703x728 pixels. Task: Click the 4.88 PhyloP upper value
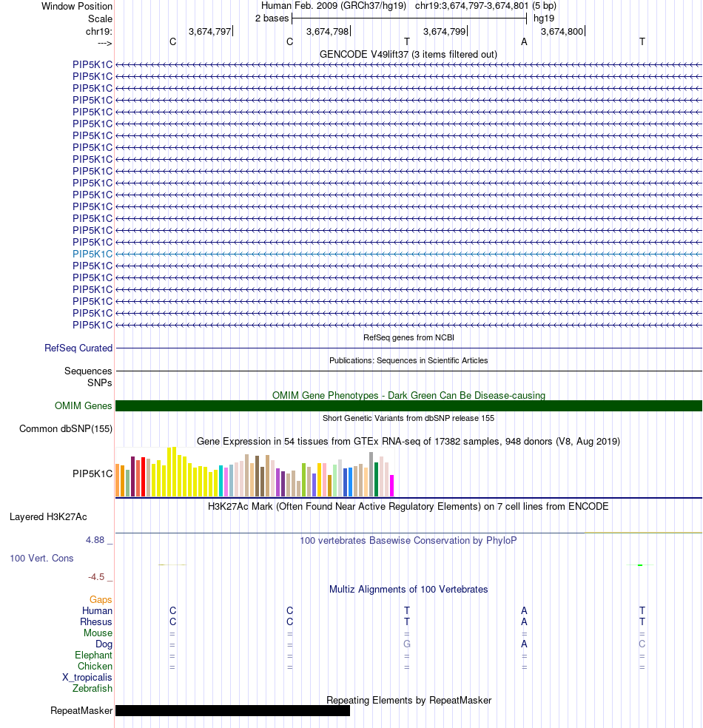pos(95,540)
